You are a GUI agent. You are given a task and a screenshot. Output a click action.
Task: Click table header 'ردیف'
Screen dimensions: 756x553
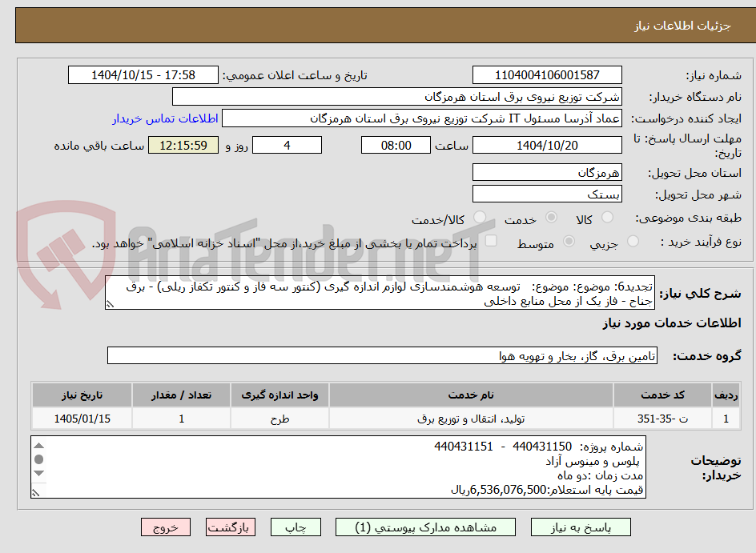[x=726, y=395]
